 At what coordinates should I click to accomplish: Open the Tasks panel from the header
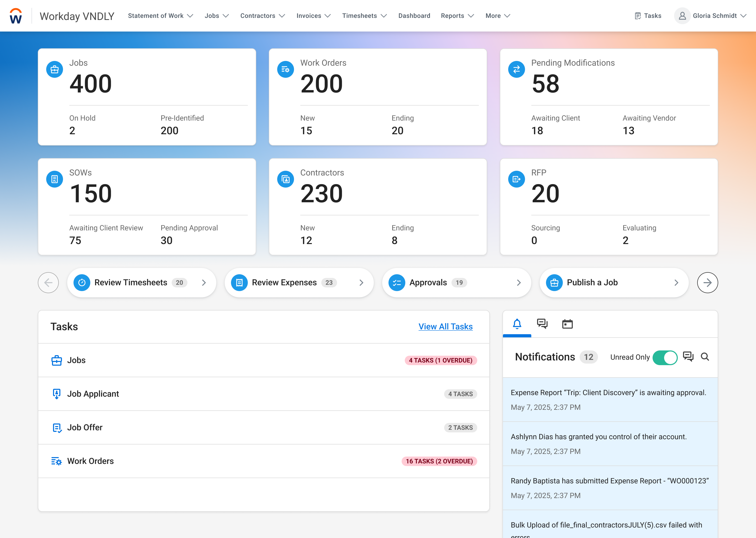coord(647,15)
